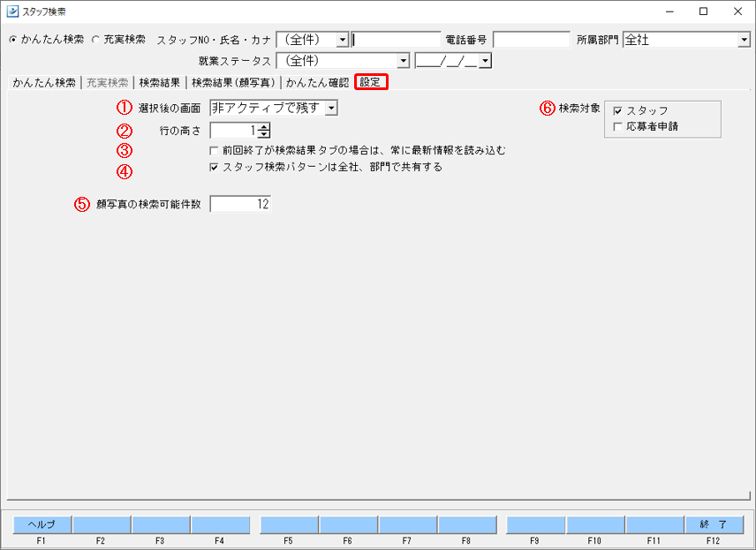Maximize the スタッフ検索 window
Screen dimensions: 756x550
[x=703, y=11]
